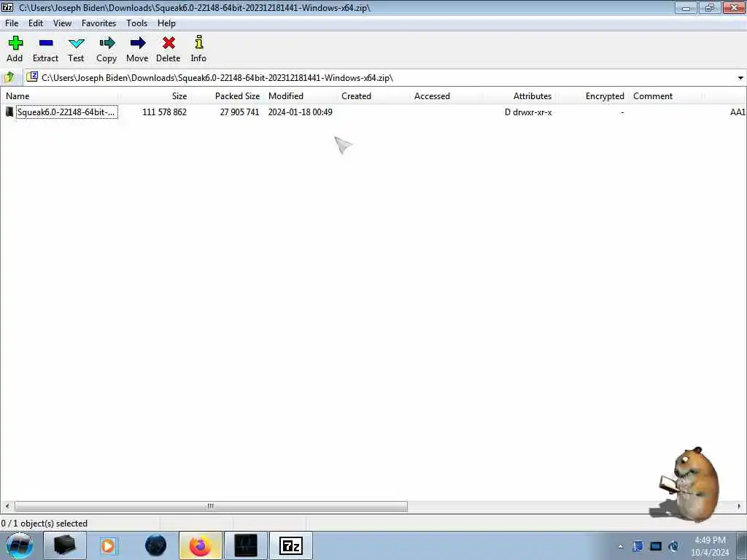Screen dimensions: 747x560
Task: Expand the address bar path dropdown
Action: (740, 77)
